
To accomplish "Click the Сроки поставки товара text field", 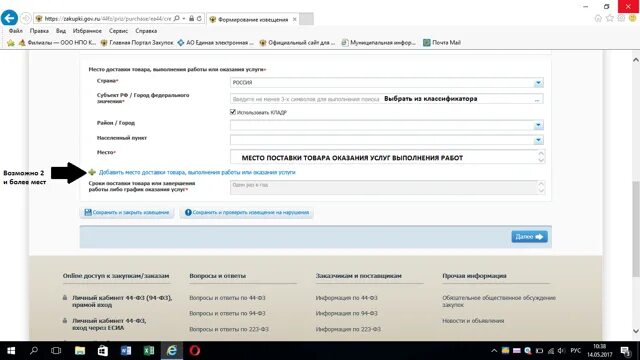I will tap(387, 187).
